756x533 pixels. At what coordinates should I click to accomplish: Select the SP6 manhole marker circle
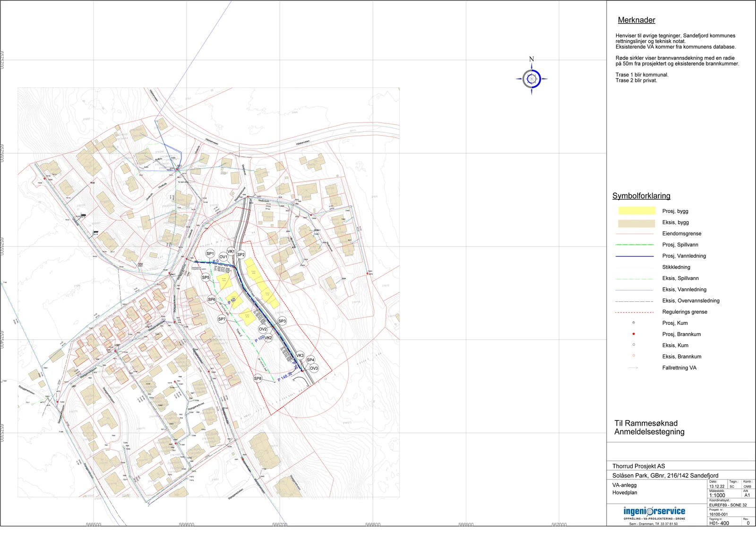(x=212, y=299)
